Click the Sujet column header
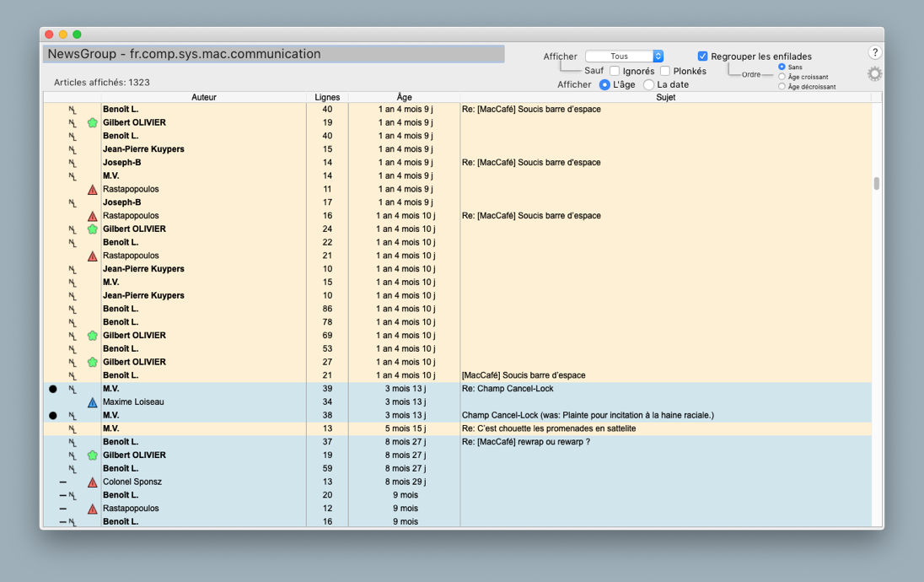The image size is (924, 582). pyautogui.click(x=665, y=97)
